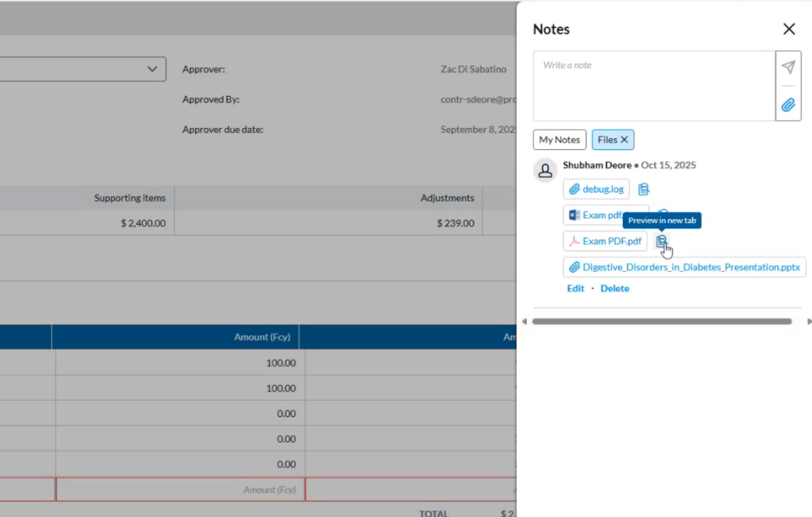Open the Exam PDF.pdf attachment
The width and height of the screenshot is (812, 517).
(605, 241)
